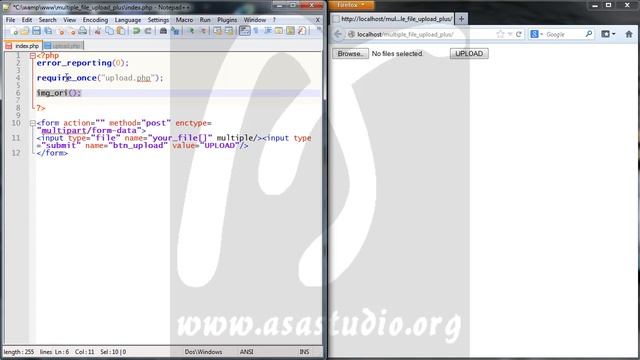Open the Language menu

click(128, 20)
